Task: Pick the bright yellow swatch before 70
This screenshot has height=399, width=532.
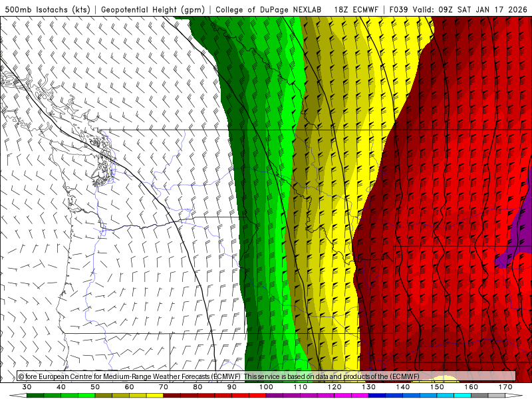Action: [x=155, y=396]
